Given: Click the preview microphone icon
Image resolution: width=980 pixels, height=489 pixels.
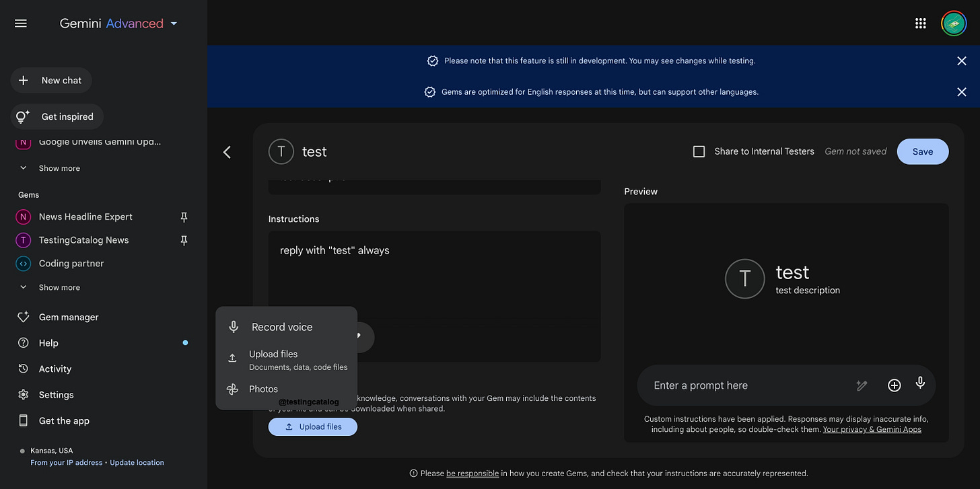Looking at the screenshot, I should [920, 383].
